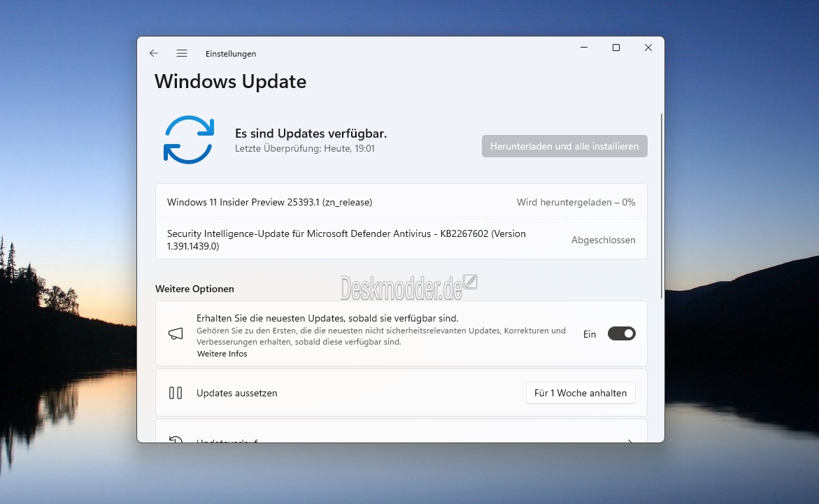This screenshot has height=504, width=819.
Task: Click the Wird heruntergeladen – 0% status
Action: point(576,202)
